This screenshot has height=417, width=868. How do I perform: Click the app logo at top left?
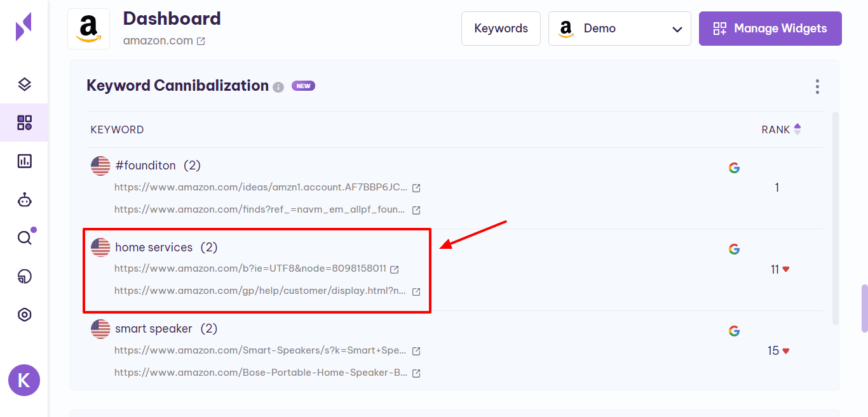pos(24,27)
